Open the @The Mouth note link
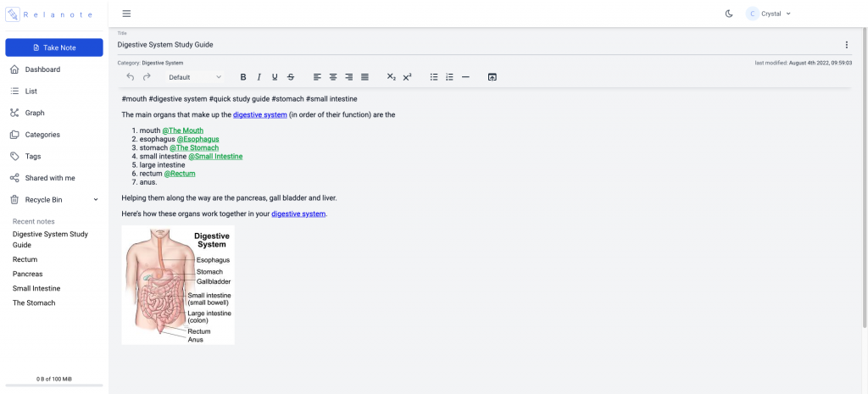 point(183,130)
